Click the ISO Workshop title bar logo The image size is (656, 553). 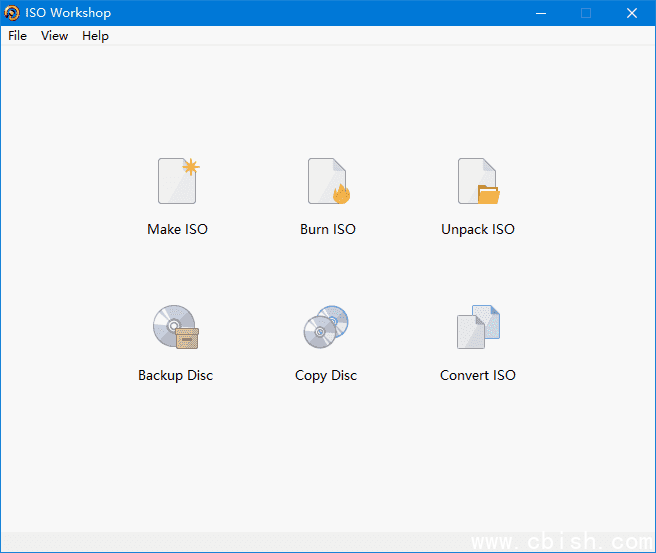pos(12,13)
